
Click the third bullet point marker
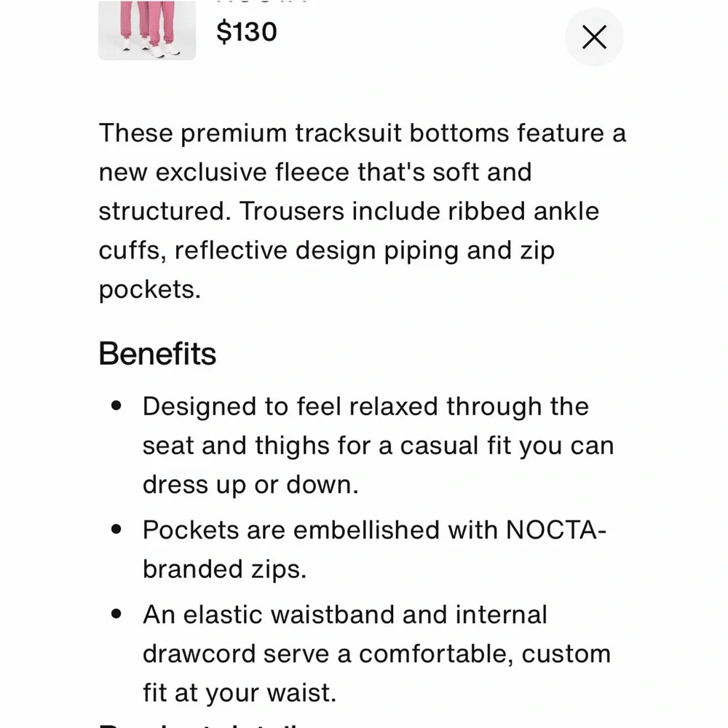point(116,614)
